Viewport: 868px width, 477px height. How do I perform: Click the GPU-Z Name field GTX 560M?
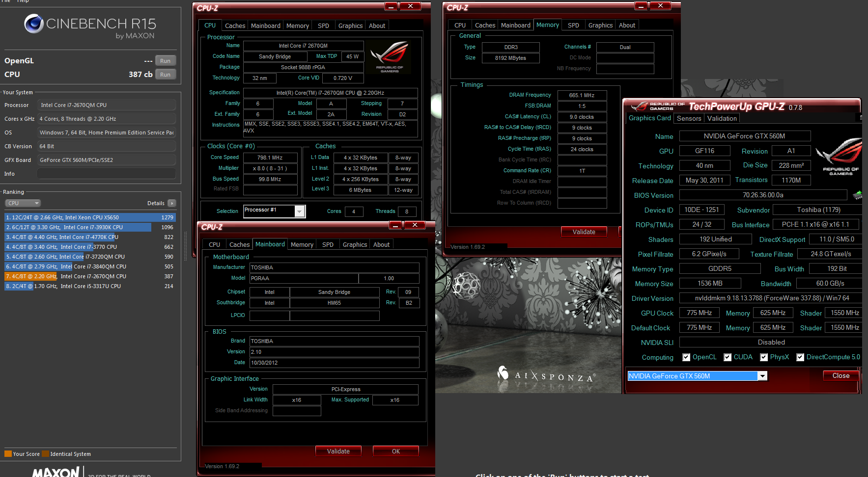point(744,136)
